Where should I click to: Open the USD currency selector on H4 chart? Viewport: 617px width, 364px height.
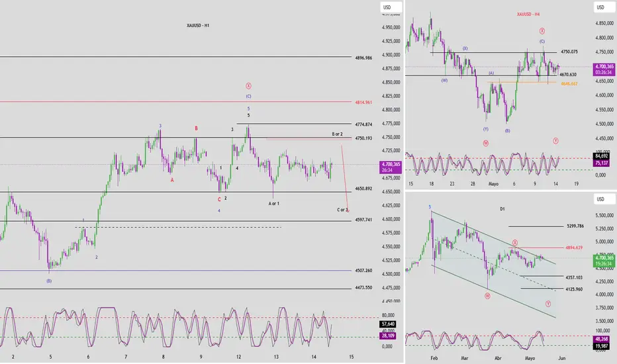point(604,7)
